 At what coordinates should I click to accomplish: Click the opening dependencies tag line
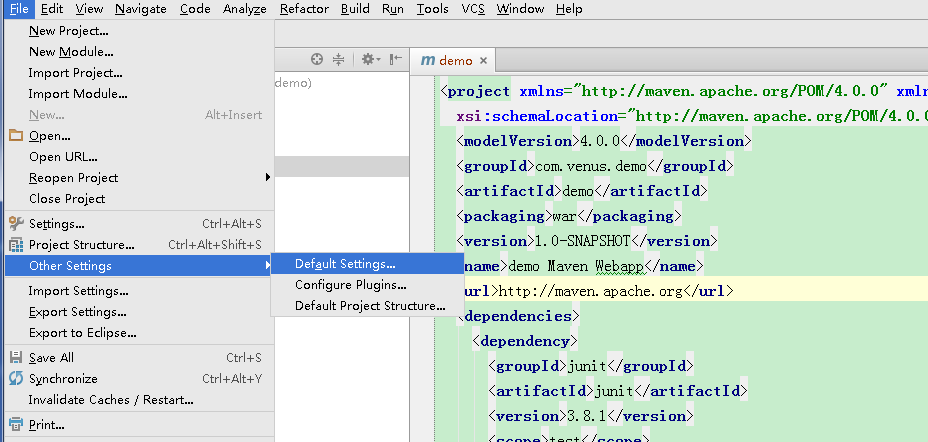518,316
